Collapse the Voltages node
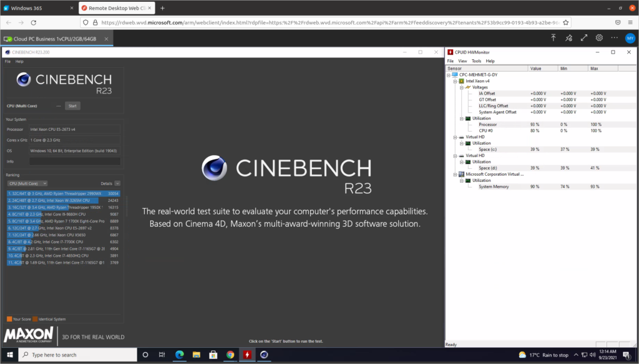This screenshot has width=639, height=364. (x=462, y=87)
